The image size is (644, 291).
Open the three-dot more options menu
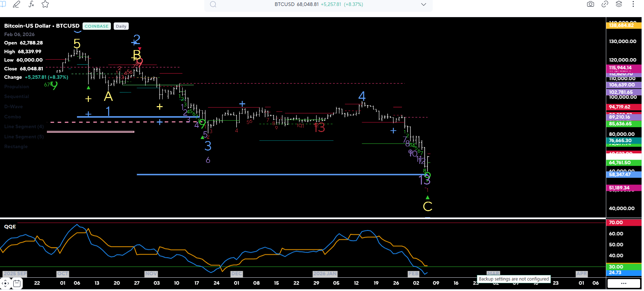(x=633, y=4)
